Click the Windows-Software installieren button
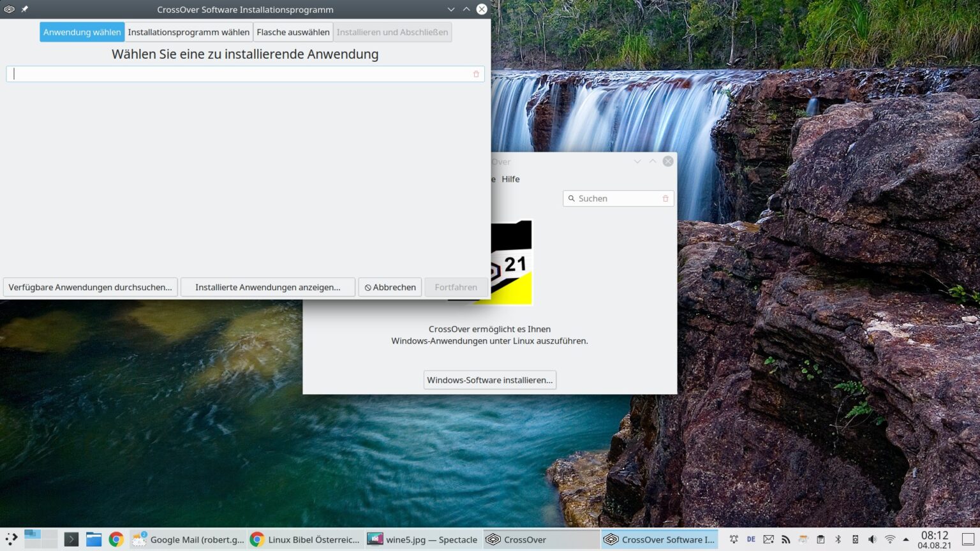Screen dimensions: 980x551 click(x=489, y=379)
